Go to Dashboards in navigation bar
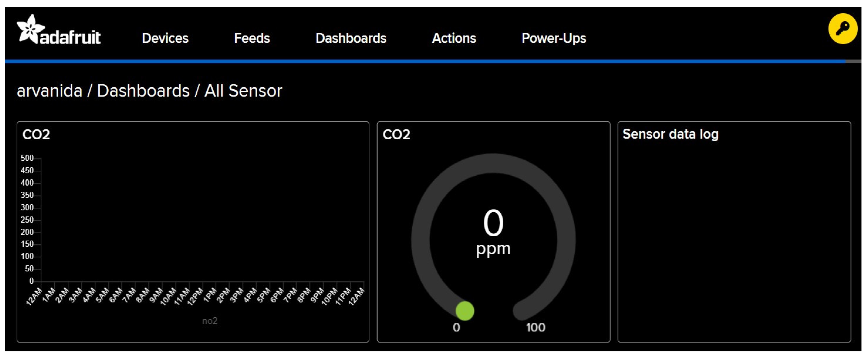Image resolution: width=868 pixels, height=359 pixels. tap(351, 38)
